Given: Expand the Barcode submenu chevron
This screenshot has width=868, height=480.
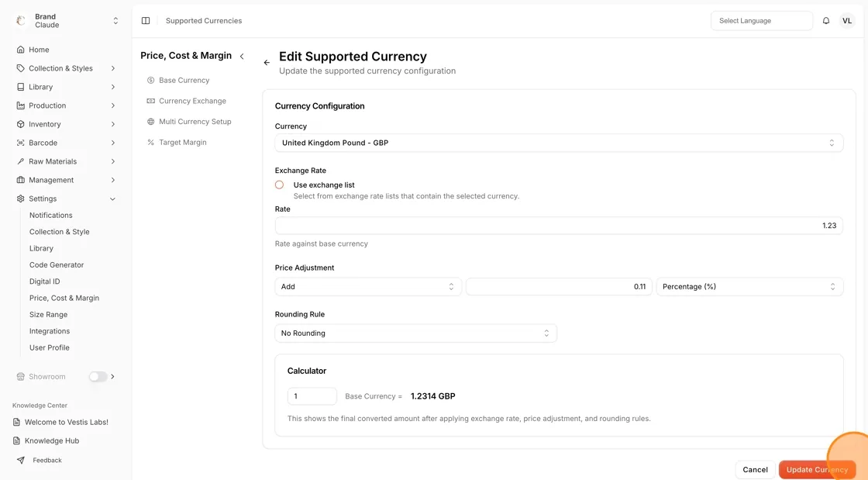Looking at the screenshot, I should coord(113,143).
